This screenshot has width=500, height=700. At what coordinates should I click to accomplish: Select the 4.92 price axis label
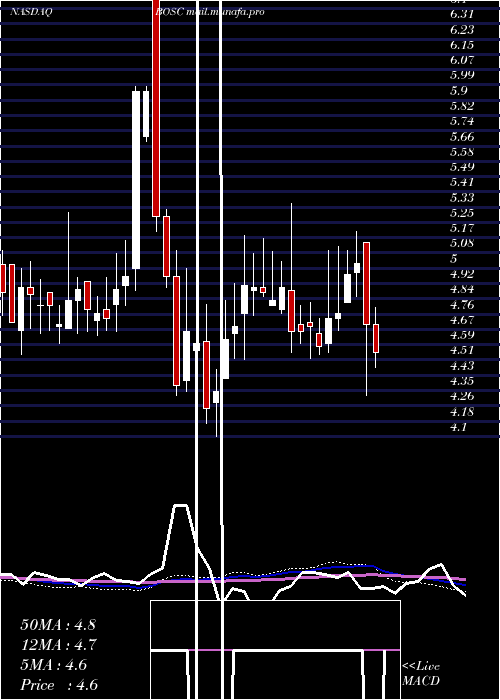click(x=462, y=274)
